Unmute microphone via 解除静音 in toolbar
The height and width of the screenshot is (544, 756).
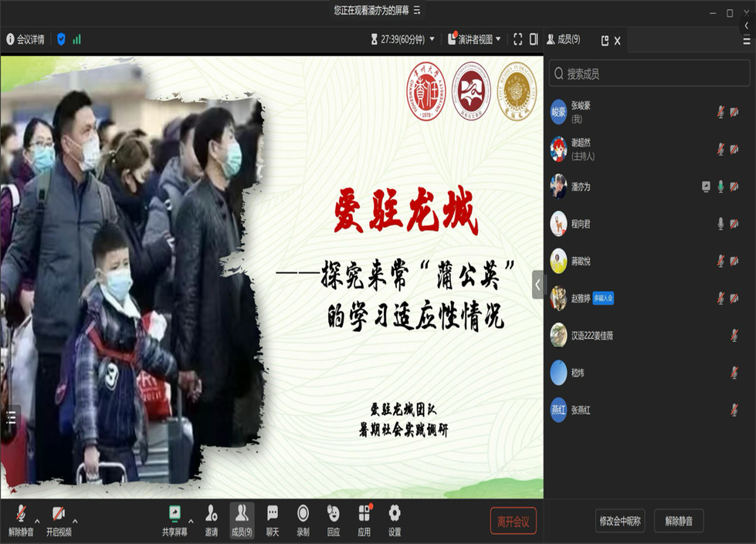point(21,519)
